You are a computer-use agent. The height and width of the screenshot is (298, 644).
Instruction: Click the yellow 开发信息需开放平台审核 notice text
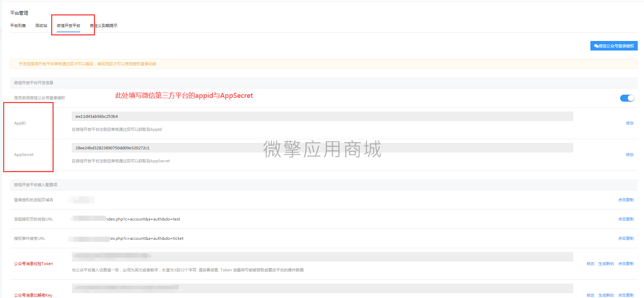tap(88, 64)
